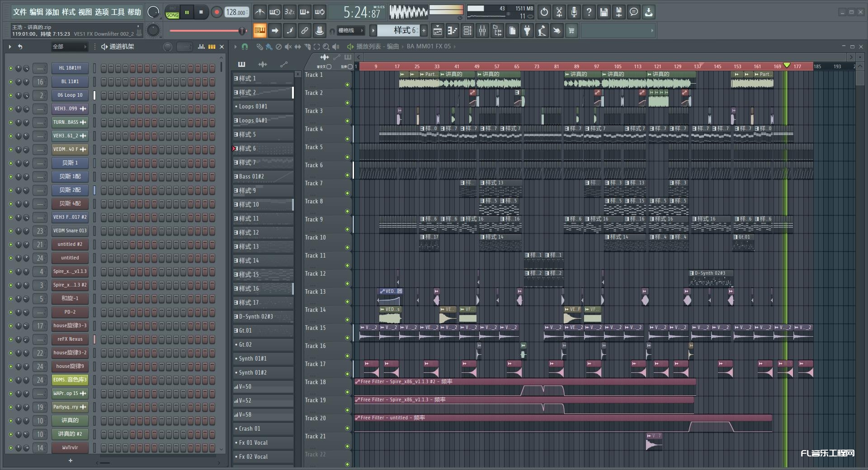Toggle loop recording icon
The height and width of the screenshot is (470, 868).
point(320,12)
